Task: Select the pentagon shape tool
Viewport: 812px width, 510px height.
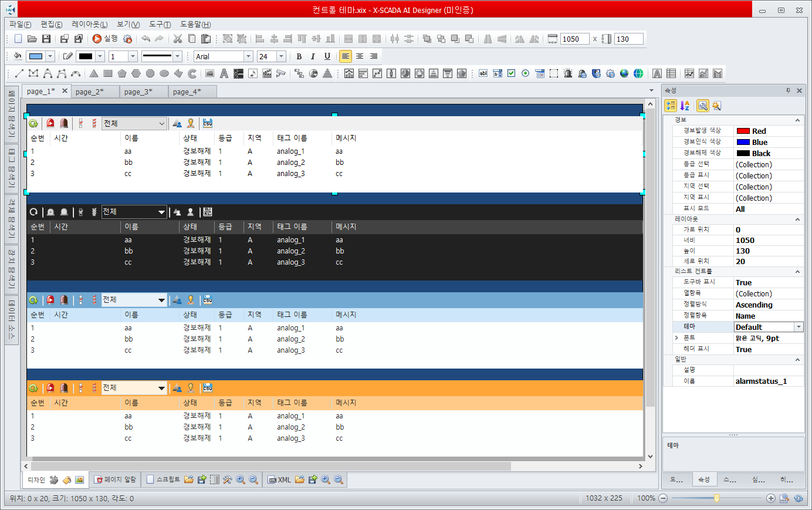Action: (x=122, y=73)
